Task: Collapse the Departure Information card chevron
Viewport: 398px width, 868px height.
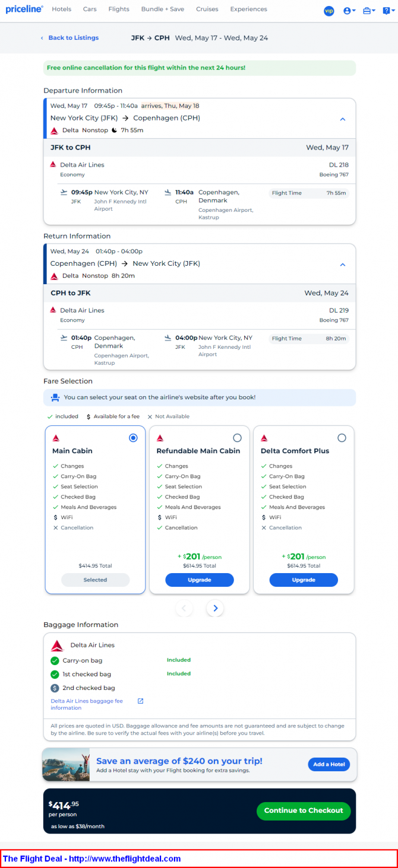Action: (343, 119)
